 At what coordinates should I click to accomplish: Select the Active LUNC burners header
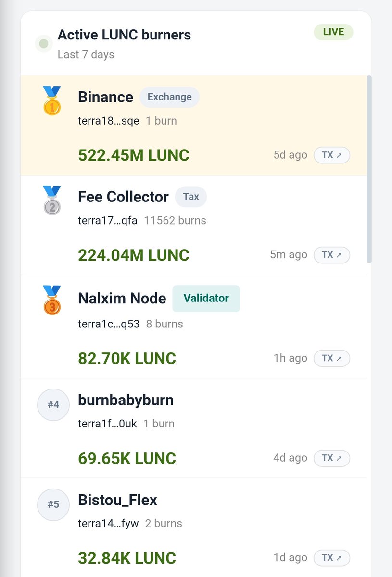click(x=124, y=35)
